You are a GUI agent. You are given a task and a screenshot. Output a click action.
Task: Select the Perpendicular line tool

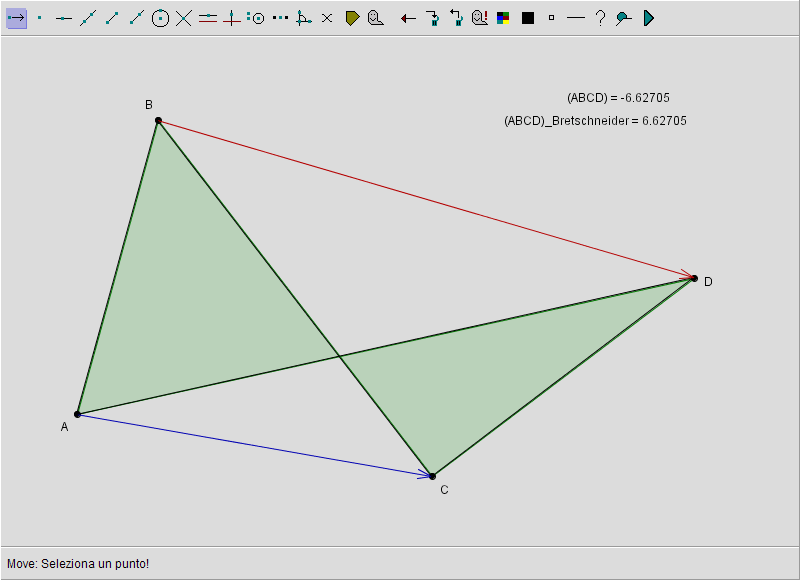(232, 18)
